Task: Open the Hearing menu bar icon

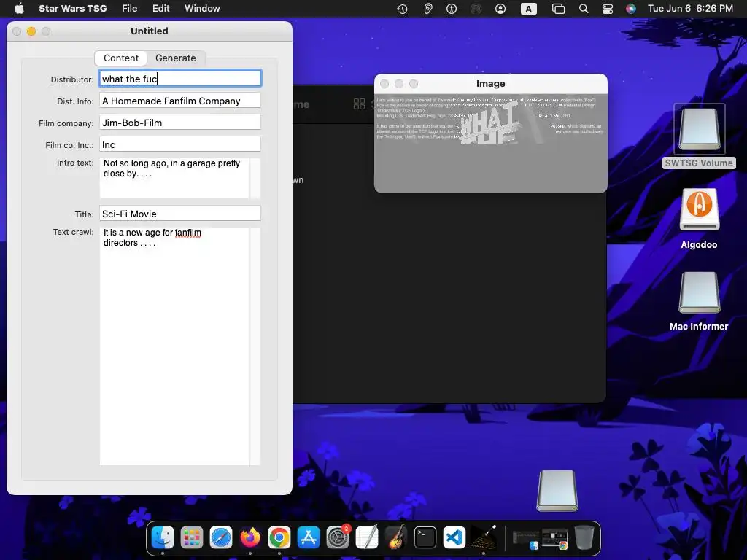Action: (x=427, y=9)
